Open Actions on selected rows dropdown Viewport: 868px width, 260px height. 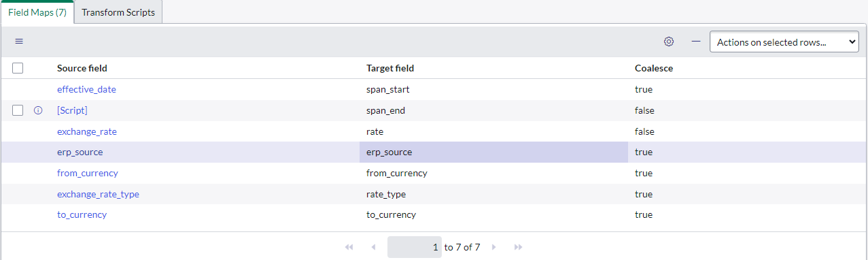pos(784,42)
